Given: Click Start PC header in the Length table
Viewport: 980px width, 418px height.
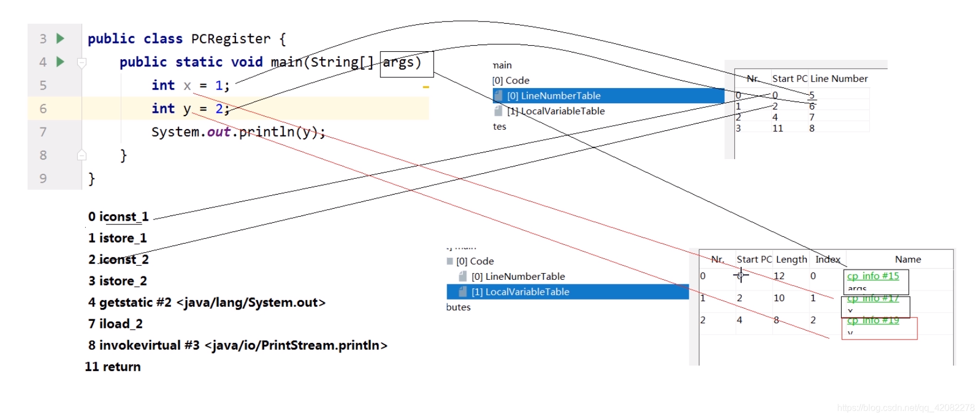Looking at the screenshot, I should tap(754, 259).
